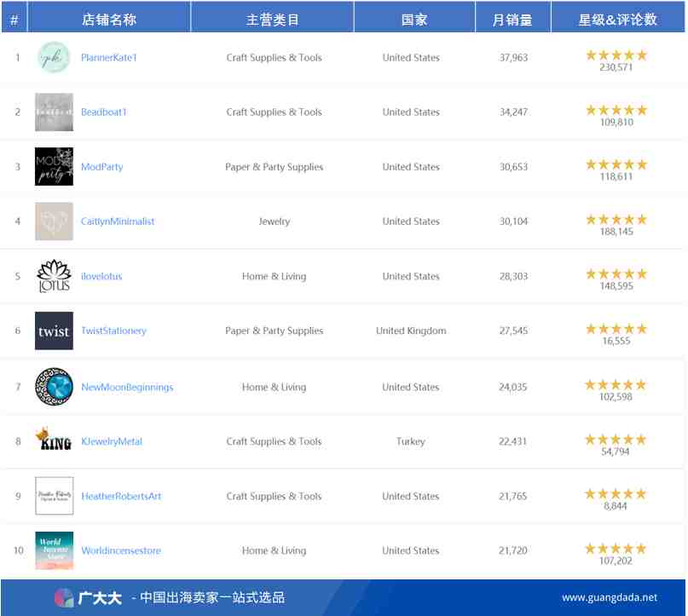This screenshot has height=616, width=688.
Task: Click the Jewelry category cell
Action: (275, 222)
